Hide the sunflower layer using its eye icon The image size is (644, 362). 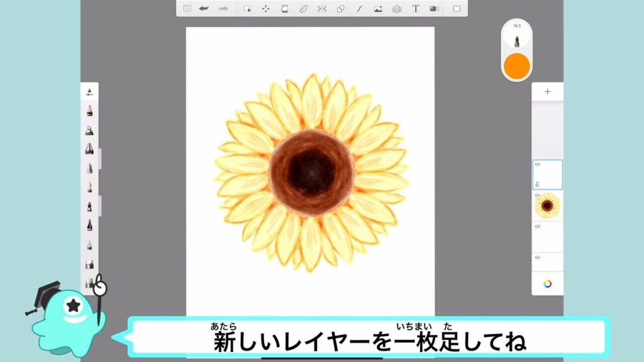(x=537, y=195)
